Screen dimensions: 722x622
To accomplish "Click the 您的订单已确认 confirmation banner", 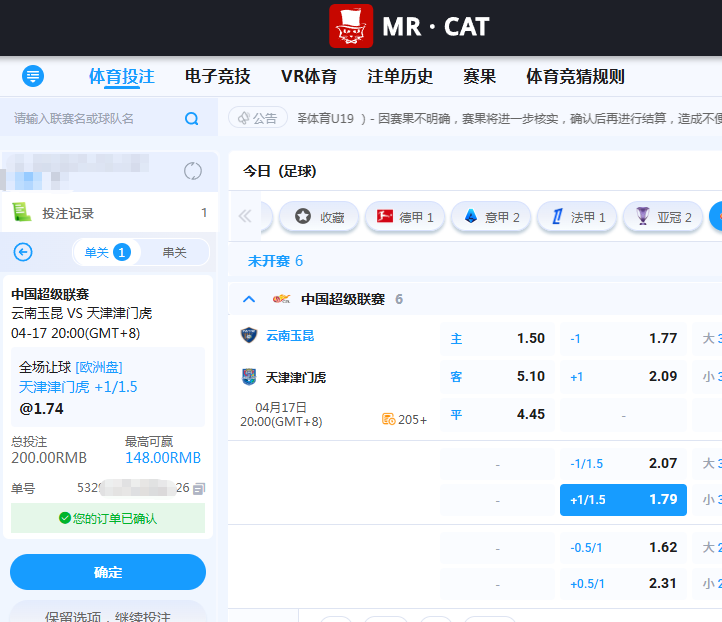I will pos(108,518).
